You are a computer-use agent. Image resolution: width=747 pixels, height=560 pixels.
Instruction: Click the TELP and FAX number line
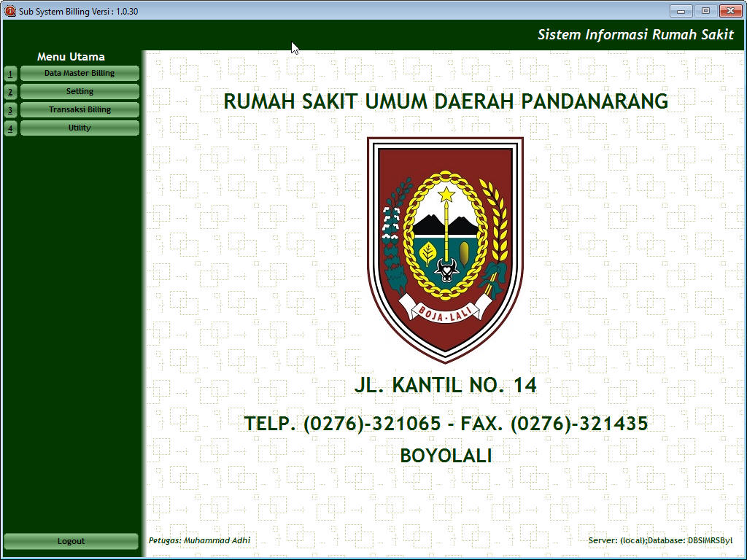(446, 424)
